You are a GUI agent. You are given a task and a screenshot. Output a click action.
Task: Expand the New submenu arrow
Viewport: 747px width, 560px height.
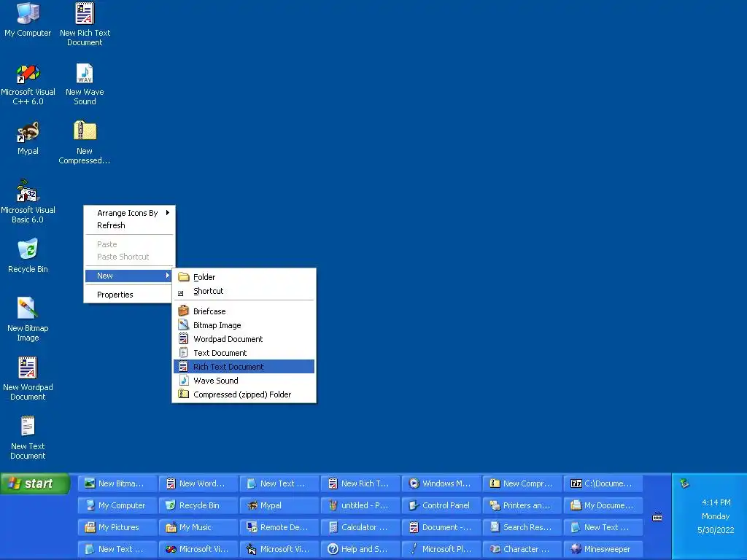pos(168,275)
